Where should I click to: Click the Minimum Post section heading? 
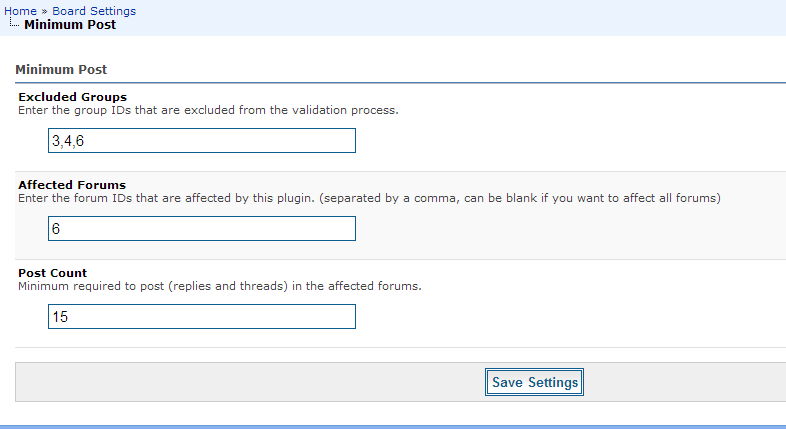click(x=61, y=70)
